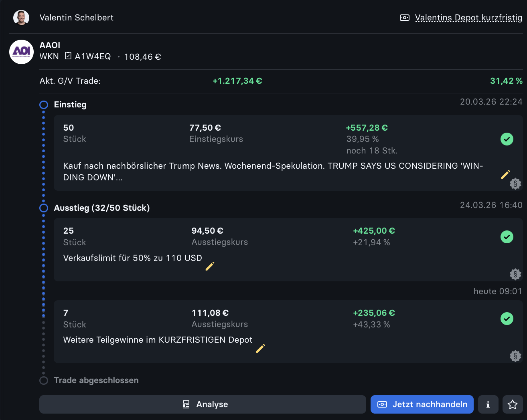Click the info icon button

488,404
